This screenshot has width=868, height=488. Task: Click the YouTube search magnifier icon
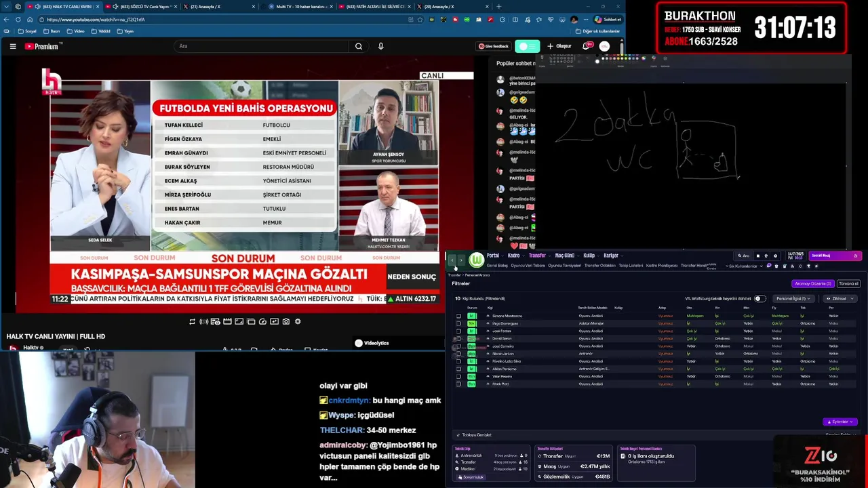pyautogui.click(x=359, y=46)
